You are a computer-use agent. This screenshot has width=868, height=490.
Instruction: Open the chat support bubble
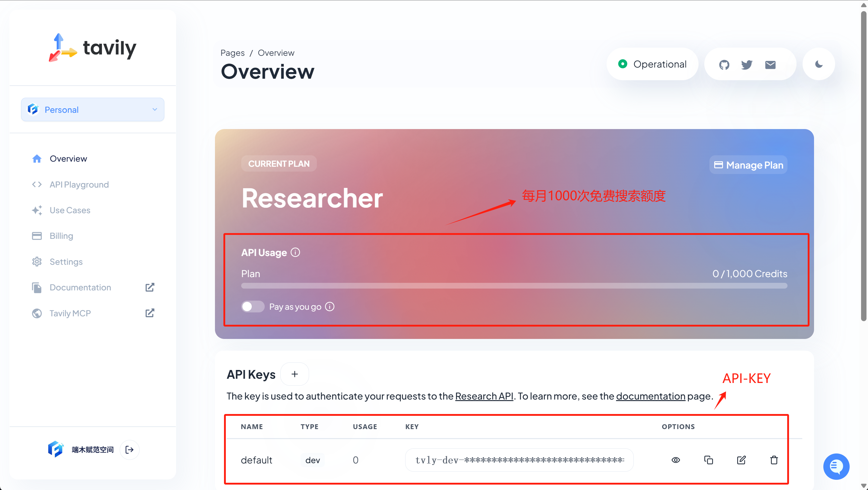point(836,466)
